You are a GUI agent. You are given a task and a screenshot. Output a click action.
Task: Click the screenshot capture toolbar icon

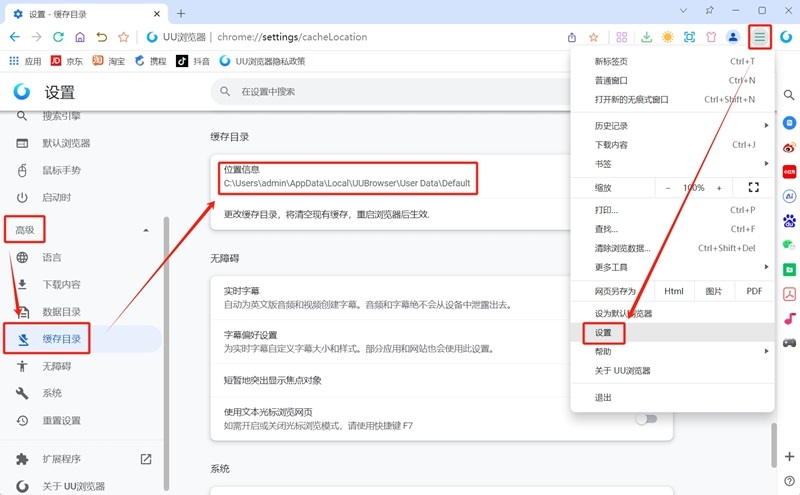tap(689, 37)
